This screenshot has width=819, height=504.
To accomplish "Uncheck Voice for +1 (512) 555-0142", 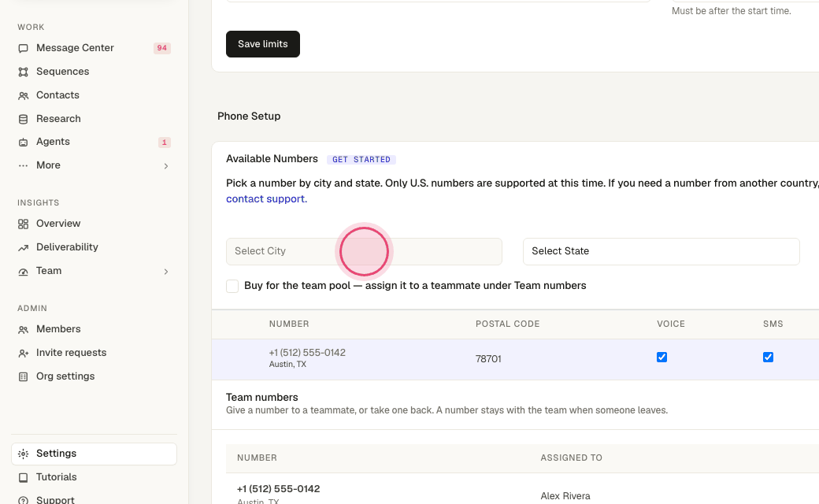I will pos(661,358).
